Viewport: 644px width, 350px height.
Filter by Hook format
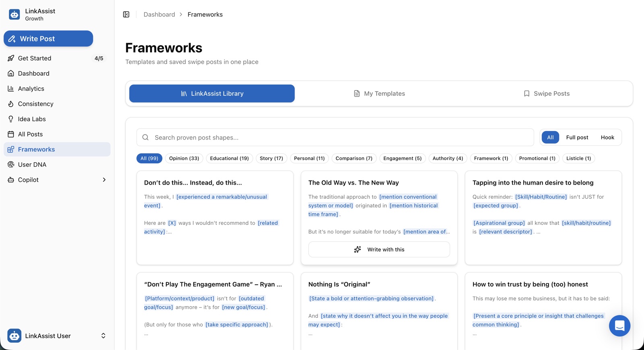tap(607, 137)
